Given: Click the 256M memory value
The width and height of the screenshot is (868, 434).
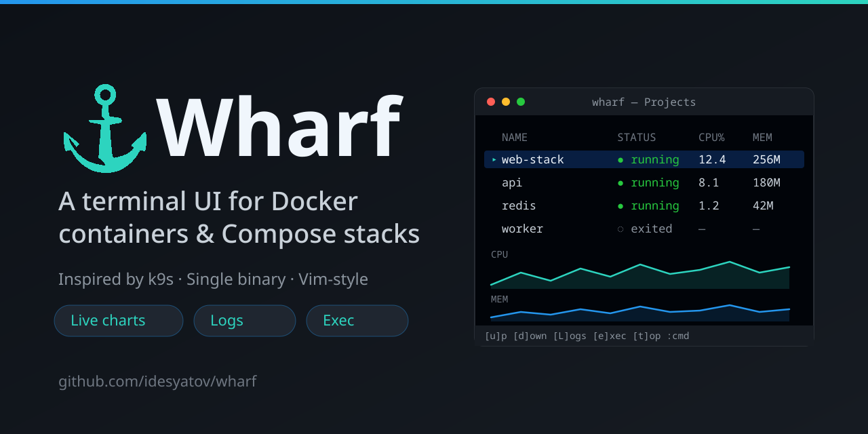Looking at the screenshot, I should [x=766, y=160].
